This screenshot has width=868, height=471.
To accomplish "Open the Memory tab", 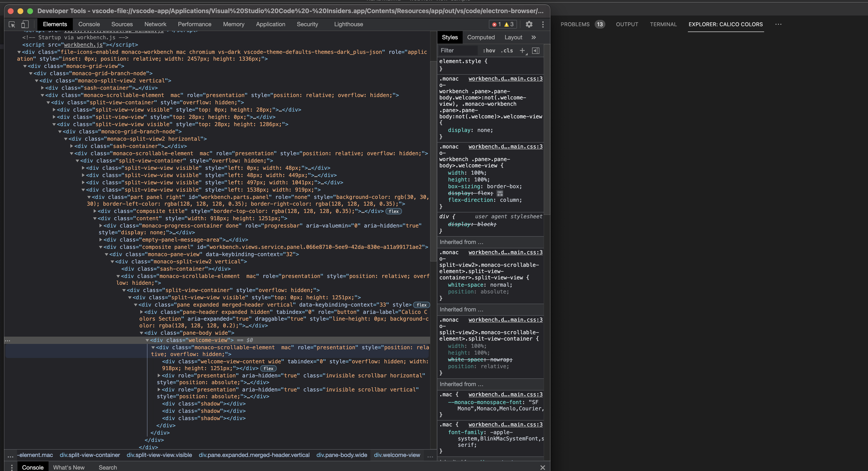I will (234, 24).
